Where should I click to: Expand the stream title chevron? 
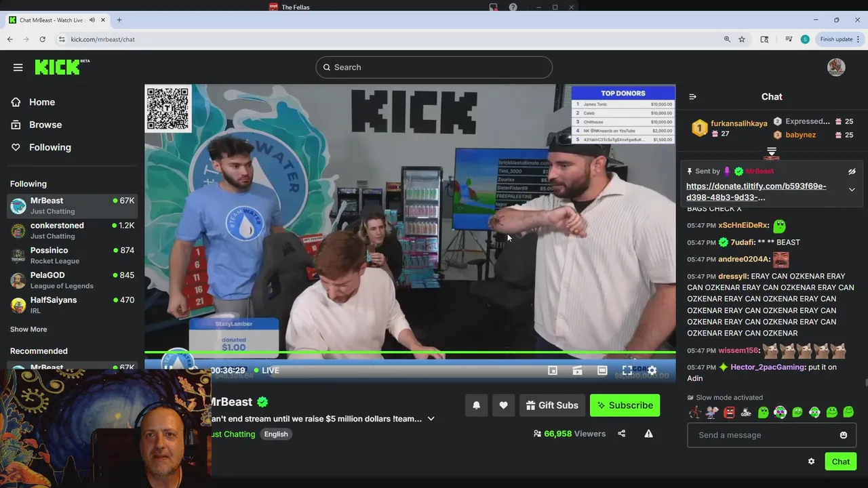431,419
